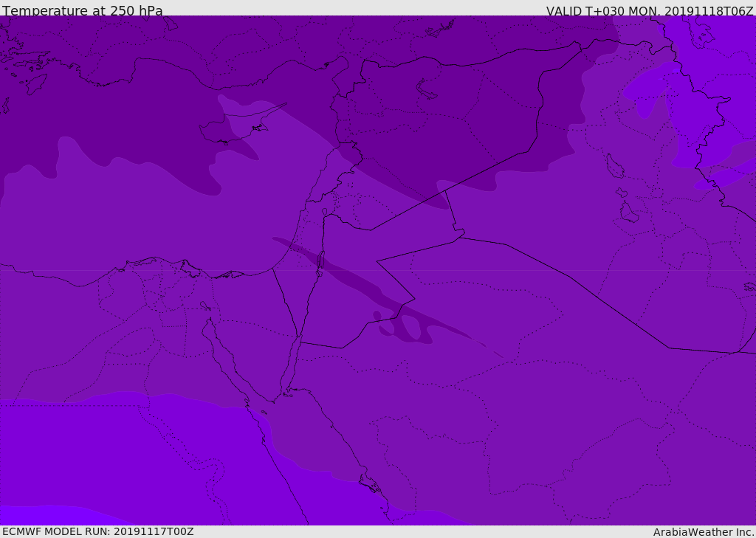Click the VALID T+030 timestamp text

(649, 11)
